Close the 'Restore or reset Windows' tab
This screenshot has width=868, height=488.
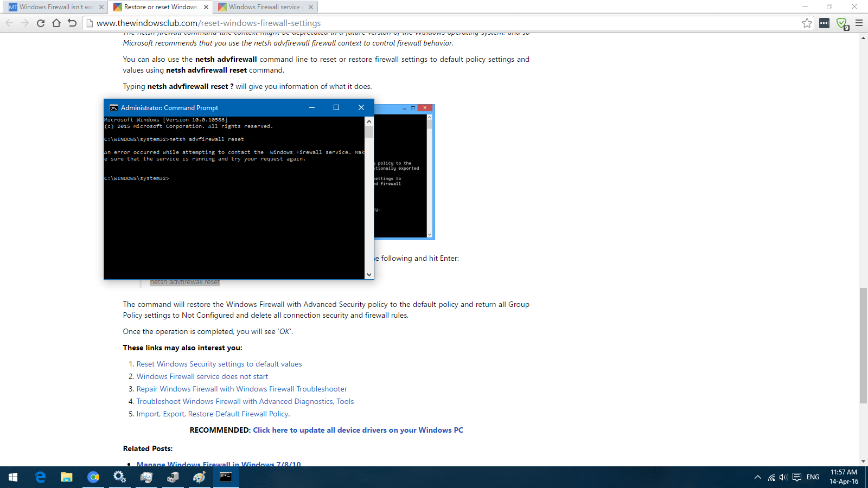tap(206, 7)
